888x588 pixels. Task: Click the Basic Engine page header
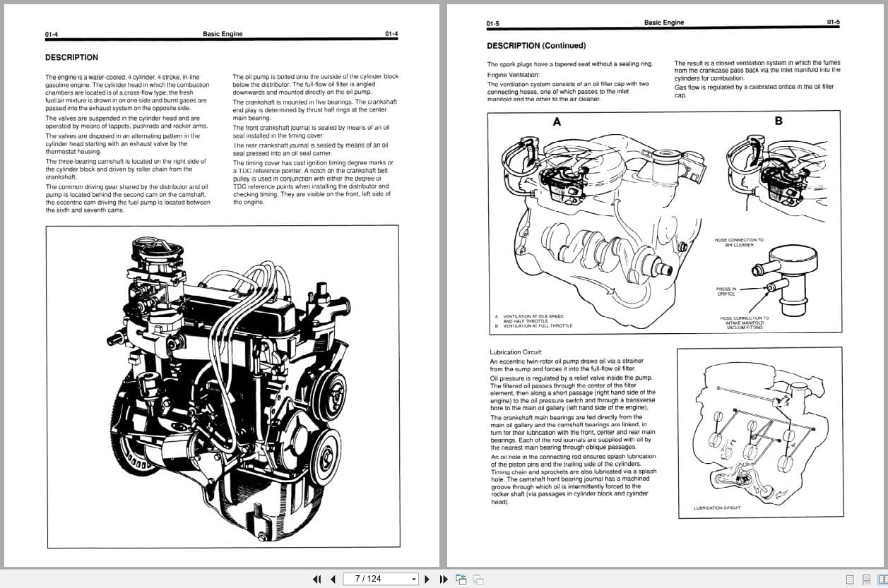click(x=222, y=33)
